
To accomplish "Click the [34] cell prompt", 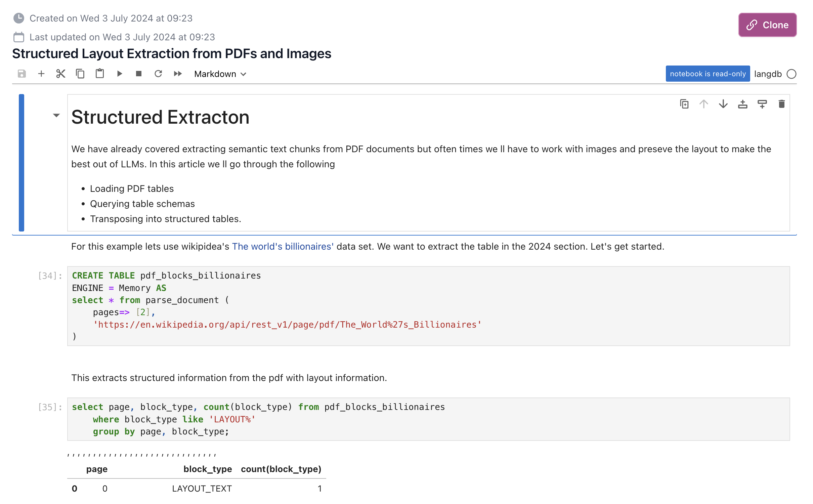I will click(50, 276).
